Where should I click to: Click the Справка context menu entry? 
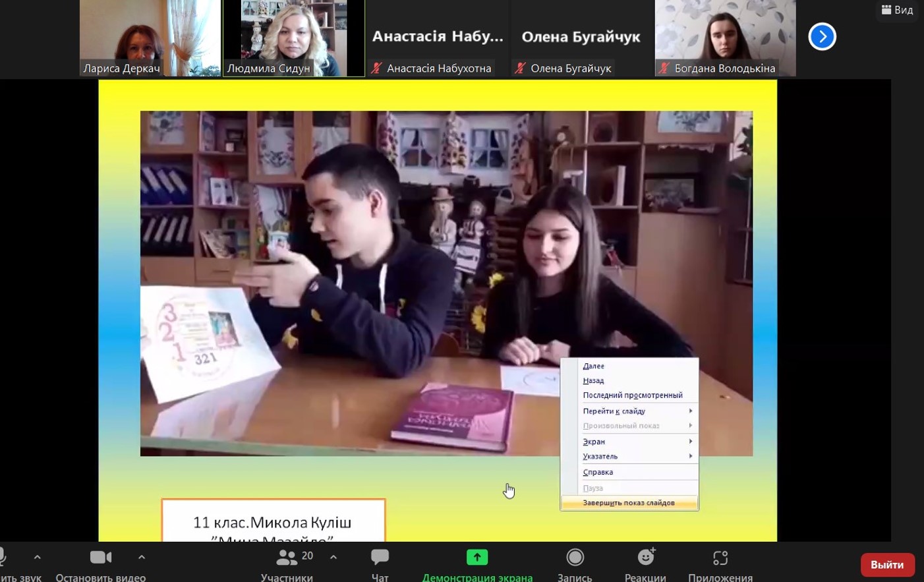point(598,472)
